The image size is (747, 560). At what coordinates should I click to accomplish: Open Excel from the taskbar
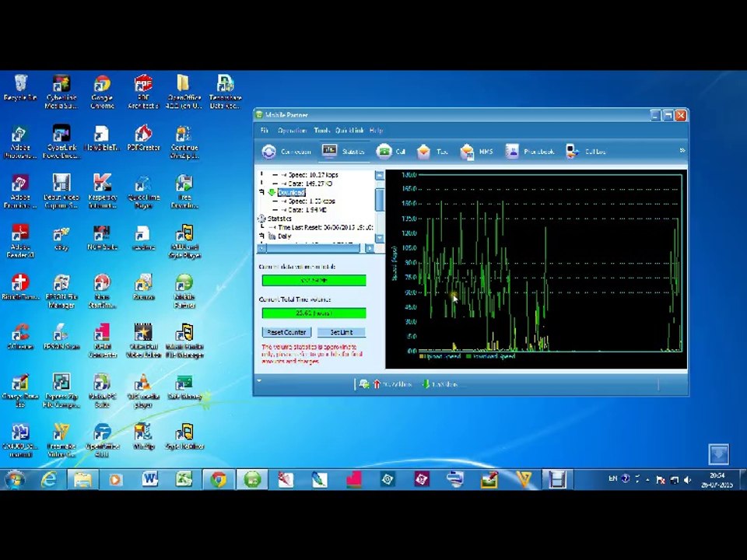(x=184, y=480)
